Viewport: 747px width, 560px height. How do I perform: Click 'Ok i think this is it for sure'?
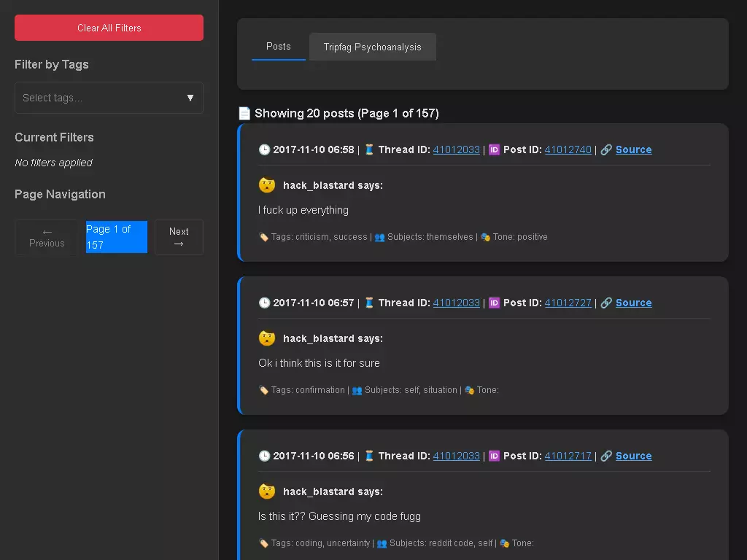tap(319, 363)
